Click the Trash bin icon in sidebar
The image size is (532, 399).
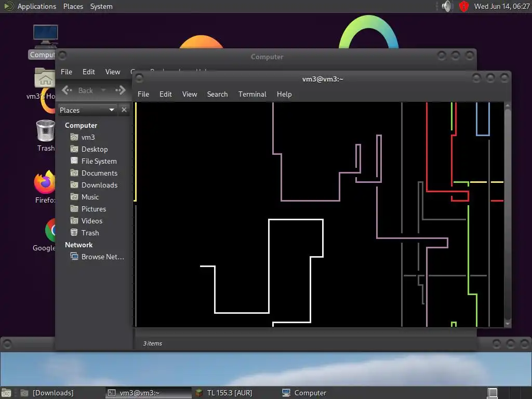(x=74, y=232)
